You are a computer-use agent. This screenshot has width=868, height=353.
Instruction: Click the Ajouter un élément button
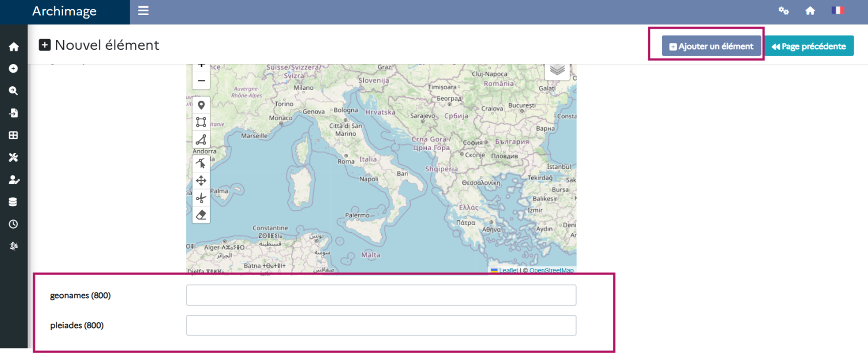click(711, 46)
